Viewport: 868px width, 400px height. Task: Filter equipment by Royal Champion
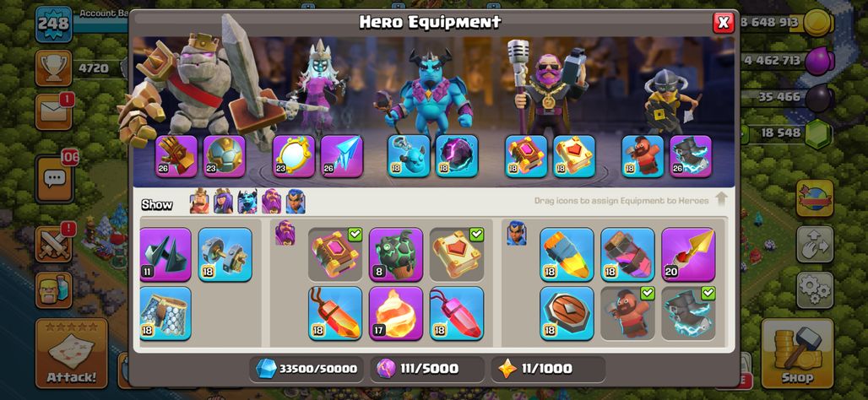(296, 202)
